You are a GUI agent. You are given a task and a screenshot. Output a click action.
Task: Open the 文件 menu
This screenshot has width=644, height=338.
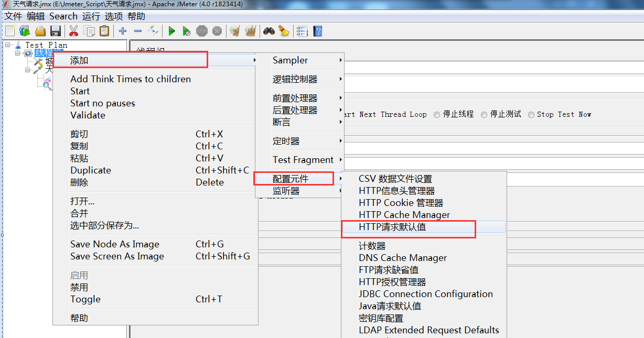pos(13,16)
